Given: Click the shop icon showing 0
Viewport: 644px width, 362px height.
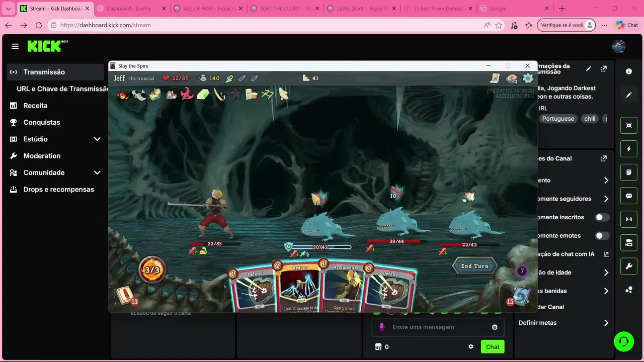Looking at the screenshot, I should coord(378,347).
